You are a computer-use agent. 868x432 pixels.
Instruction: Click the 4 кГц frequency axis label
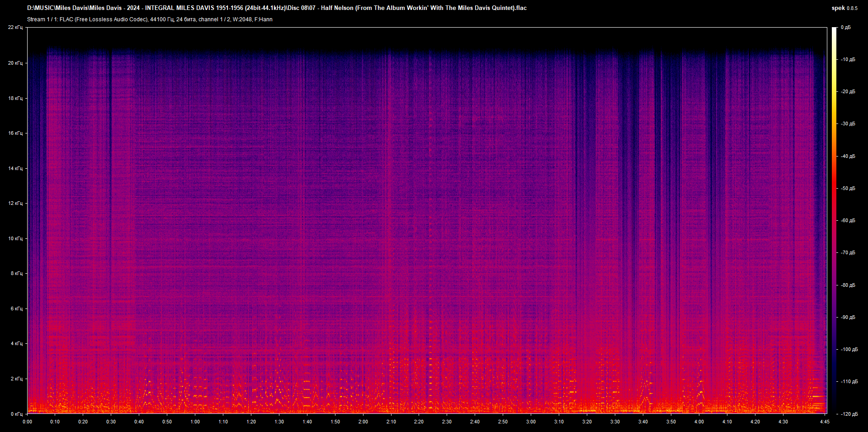pyautogui.click(x=17, y=343)
